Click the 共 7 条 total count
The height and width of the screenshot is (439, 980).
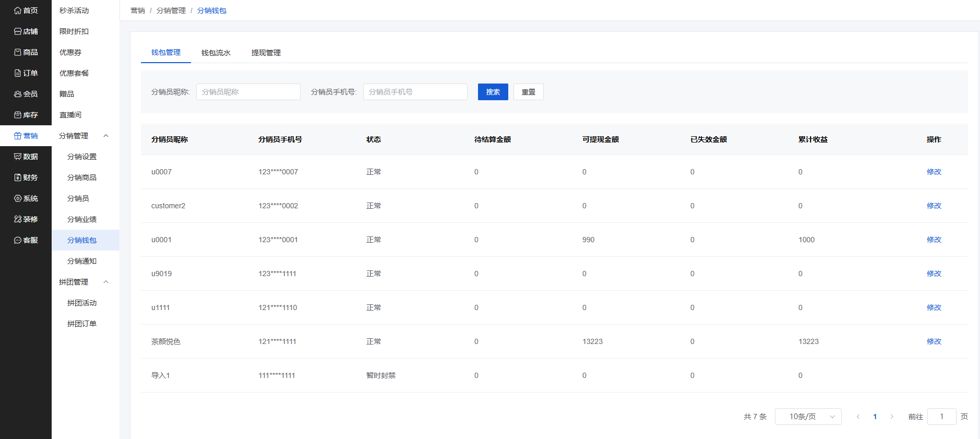[x=755, y=417]
